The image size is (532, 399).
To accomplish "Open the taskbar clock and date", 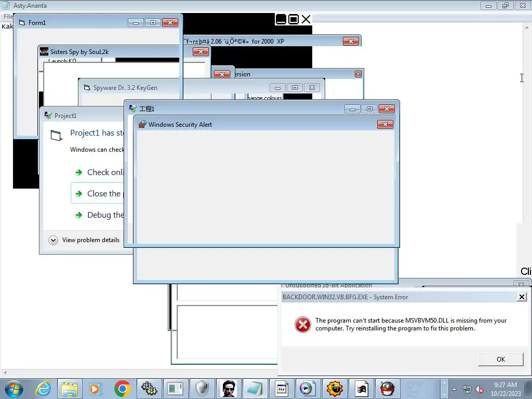I will pos(506,389).
